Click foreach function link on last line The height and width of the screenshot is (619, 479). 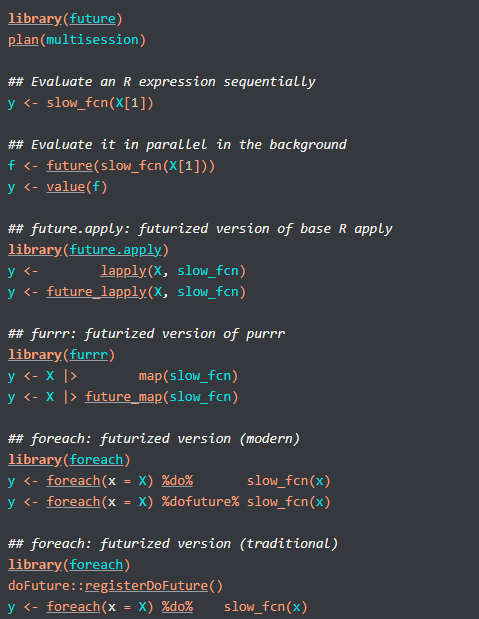73,607
